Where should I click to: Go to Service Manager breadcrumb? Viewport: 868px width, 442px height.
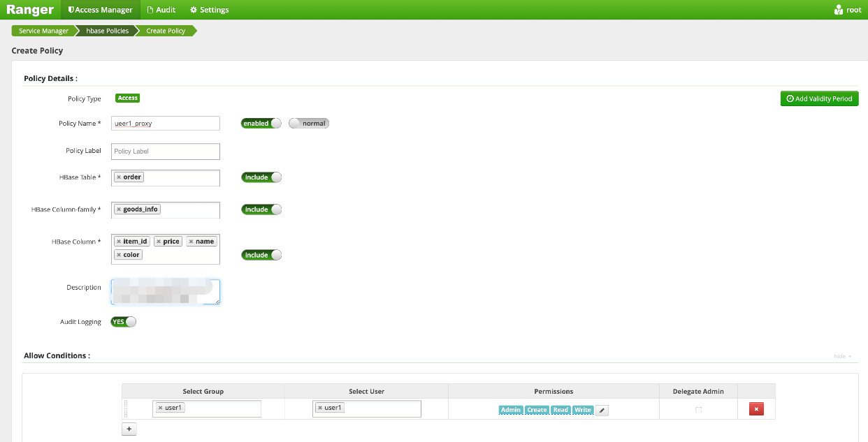pos(43,31)
